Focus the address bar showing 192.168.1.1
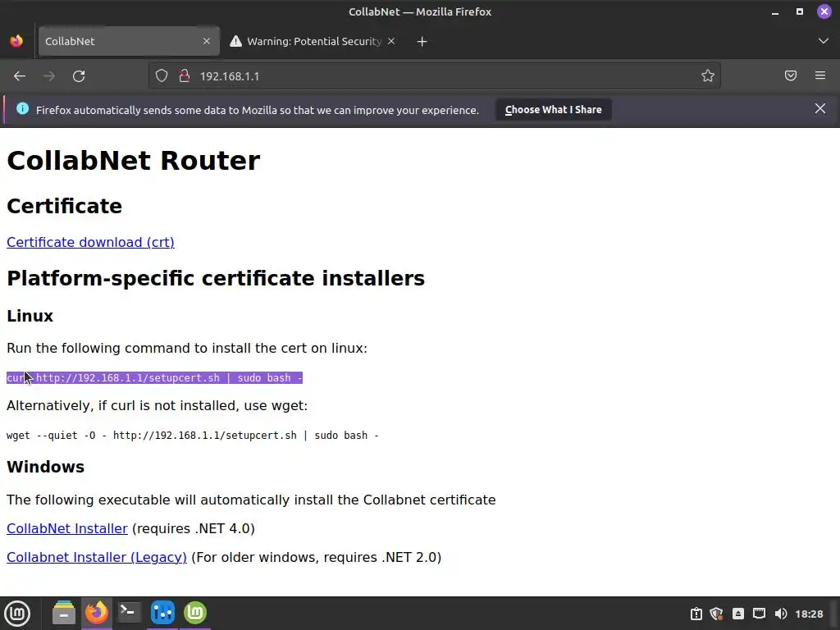 (x=435, y=76)
